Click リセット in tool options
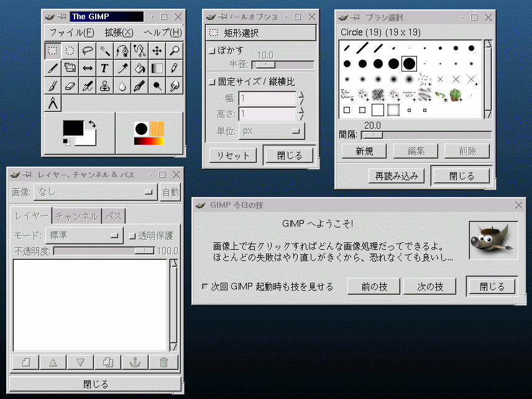Screen dimensions: 532x399 232,156
